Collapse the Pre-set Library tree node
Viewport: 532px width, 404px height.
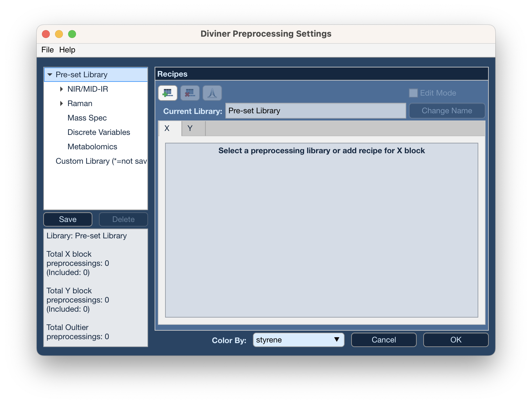point(50,75)
